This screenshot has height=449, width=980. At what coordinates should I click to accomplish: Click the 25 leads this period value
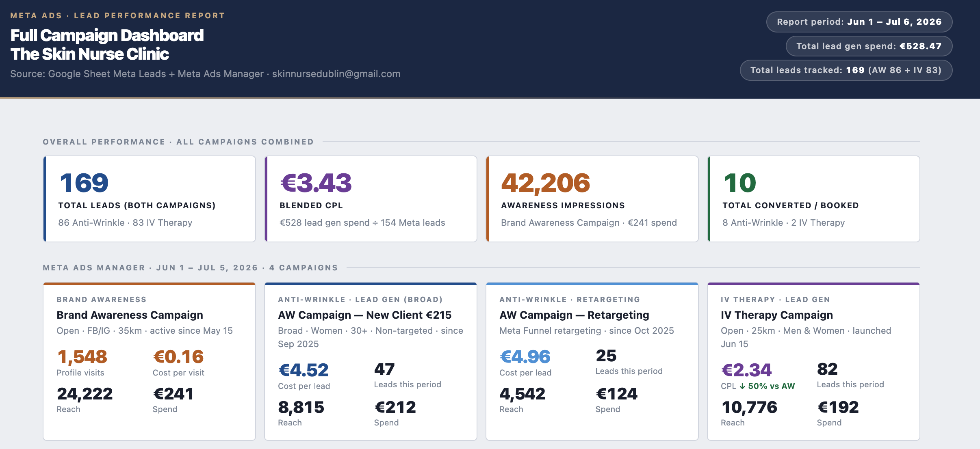(x=606, y=356)
